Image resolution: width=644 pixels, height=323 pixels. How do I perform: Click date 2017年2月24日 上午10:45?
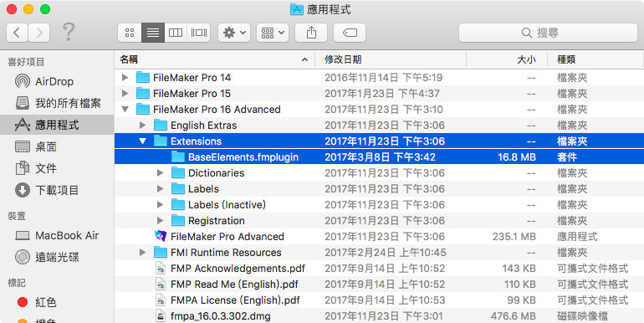(x=386, y=253)
